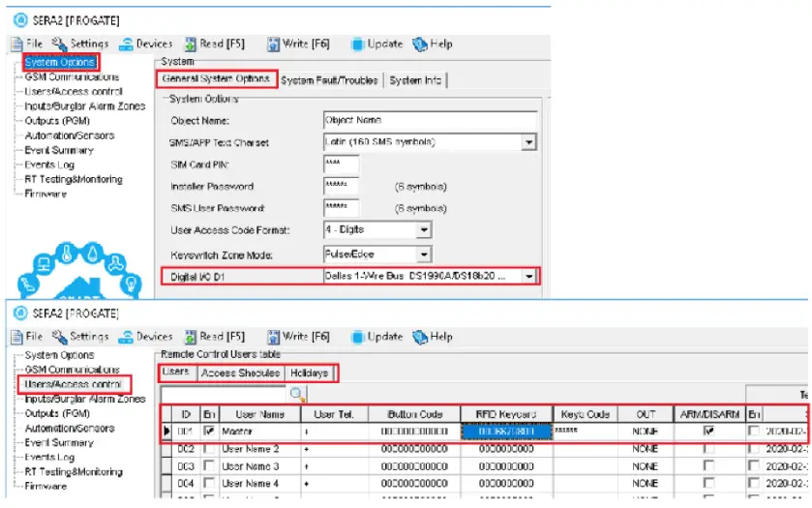Click Help icon in the General System Options window

pos(420,44)
